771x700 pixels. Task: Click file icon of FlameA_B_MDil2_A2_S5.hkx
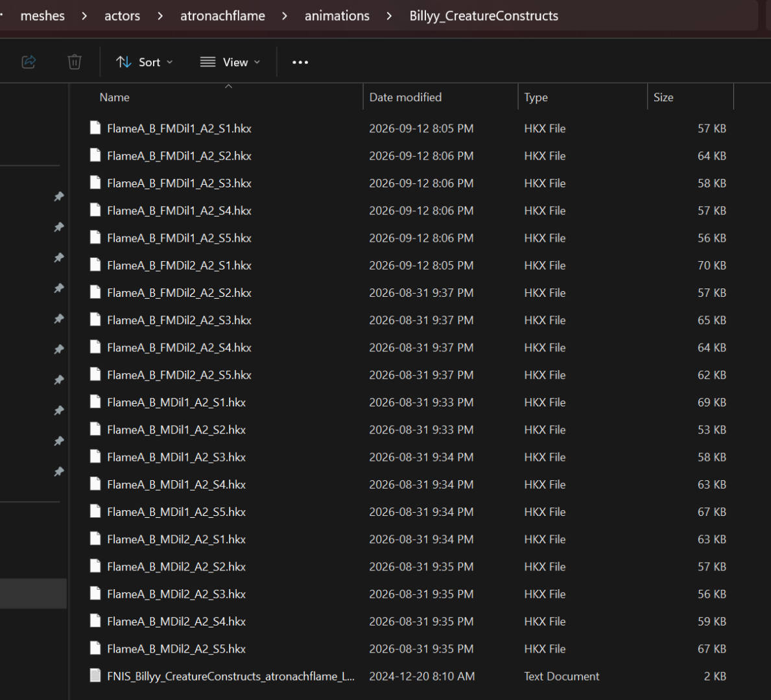tap(95, 648)
